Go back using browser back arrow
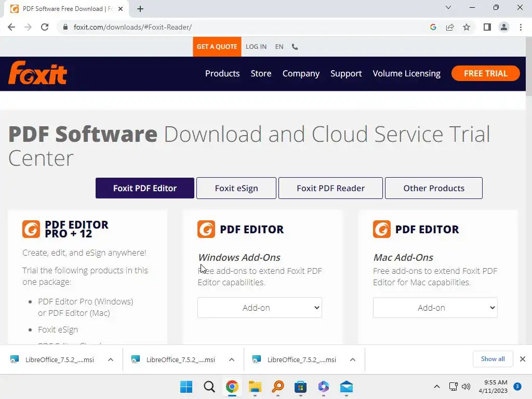 point(11,27)
